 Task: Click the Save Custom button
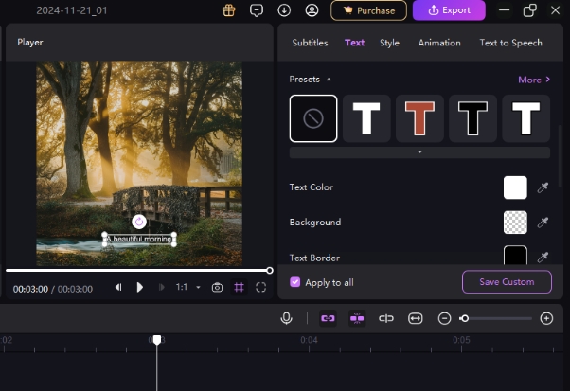coord(507,282)
